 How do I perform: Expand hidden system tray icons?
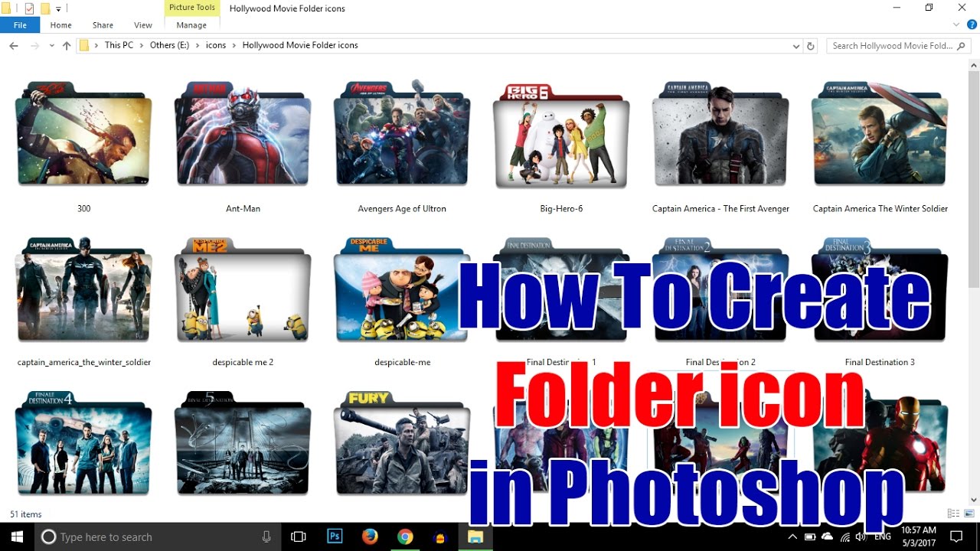(x=793, y=536)
